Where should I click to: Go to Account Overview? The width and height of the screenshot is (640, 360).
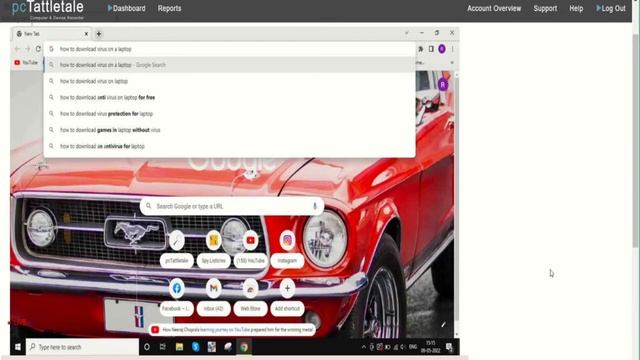[x=494, y=8]
